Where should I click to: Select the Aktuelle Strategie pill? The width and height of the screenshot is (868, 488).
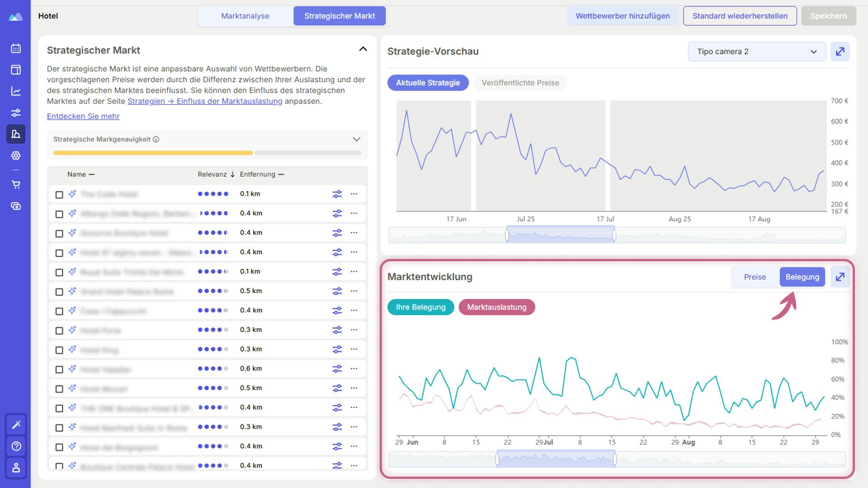click(x=428, y=83)
